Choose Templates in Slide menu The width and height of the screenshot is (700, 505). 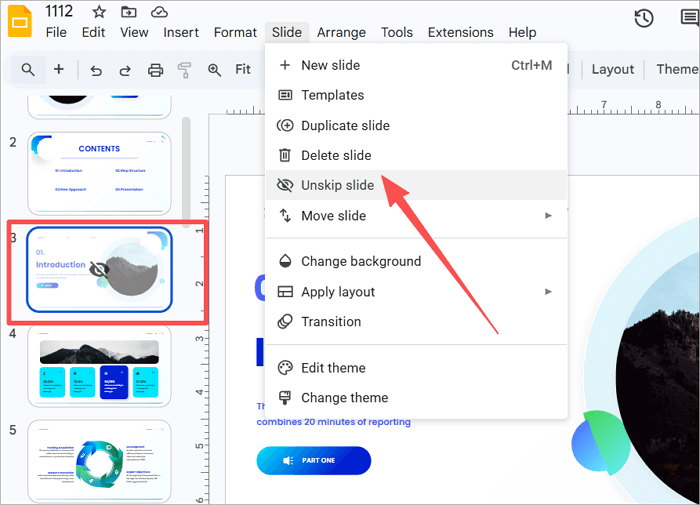416,95
